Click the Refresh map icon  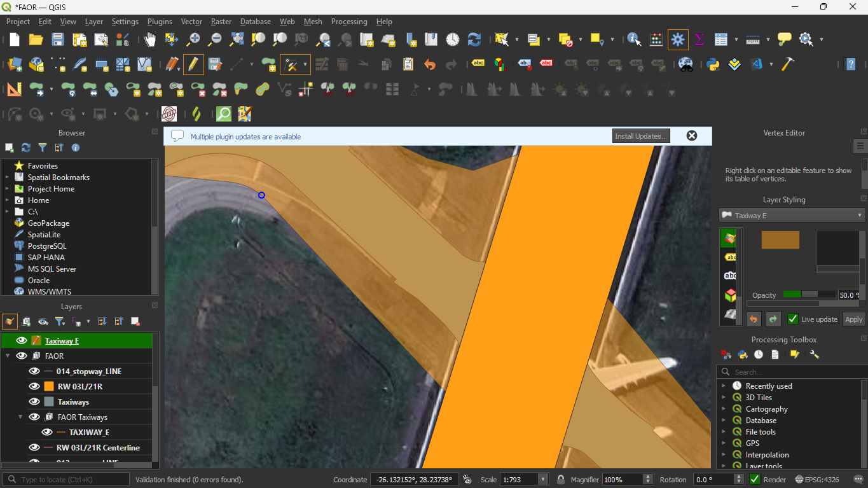pos(474,39)
